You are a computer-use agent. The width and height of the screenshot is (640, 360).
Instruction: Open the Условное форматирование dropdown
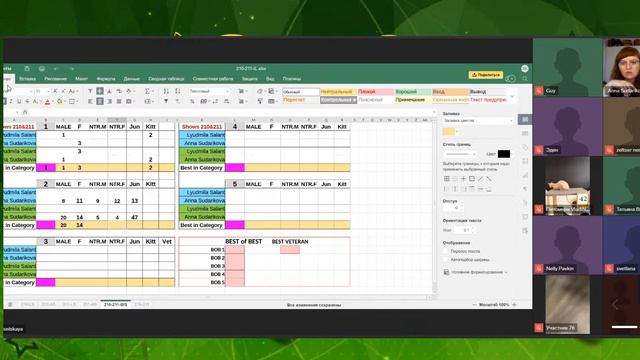tap(476, 272)
